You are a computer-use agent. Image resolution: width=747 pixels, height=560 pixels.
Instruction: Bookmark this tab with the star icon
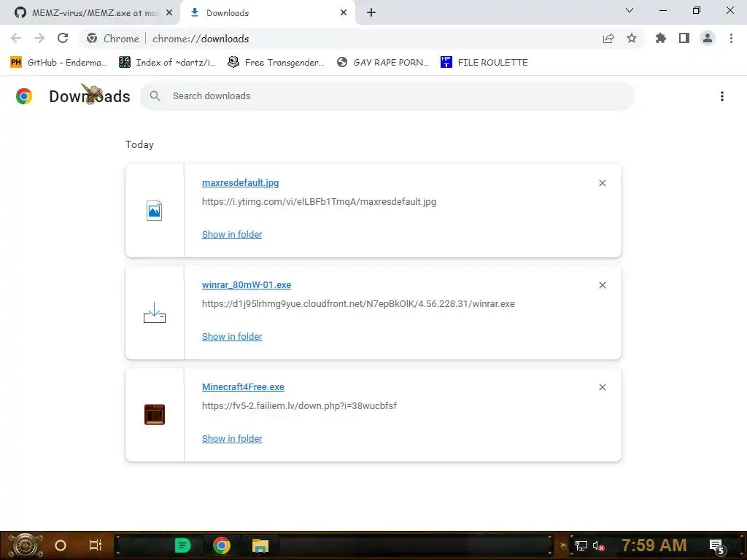[x=632, y=38]
